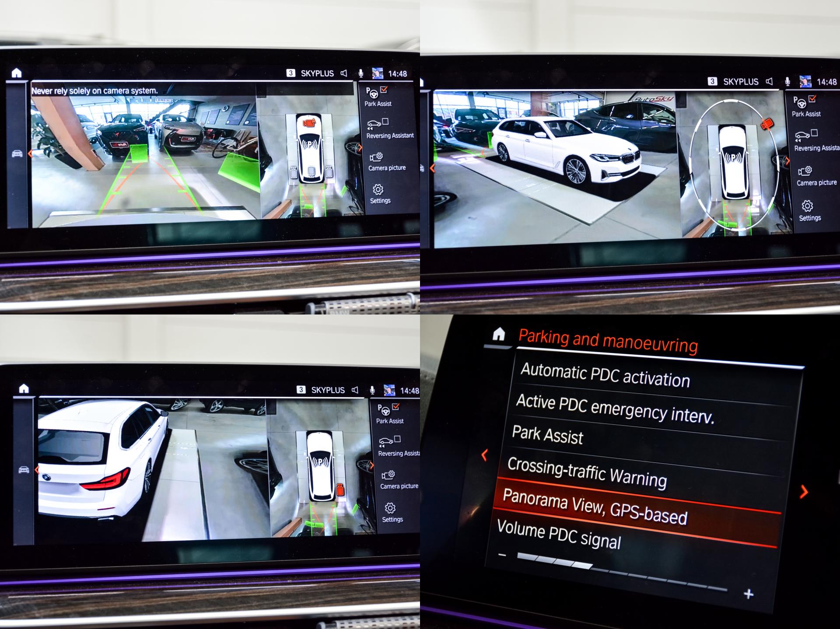840x629 pixels.
Task: Tap home icon beside Parking and manoeuvring title
Action: tap(499, 334)
